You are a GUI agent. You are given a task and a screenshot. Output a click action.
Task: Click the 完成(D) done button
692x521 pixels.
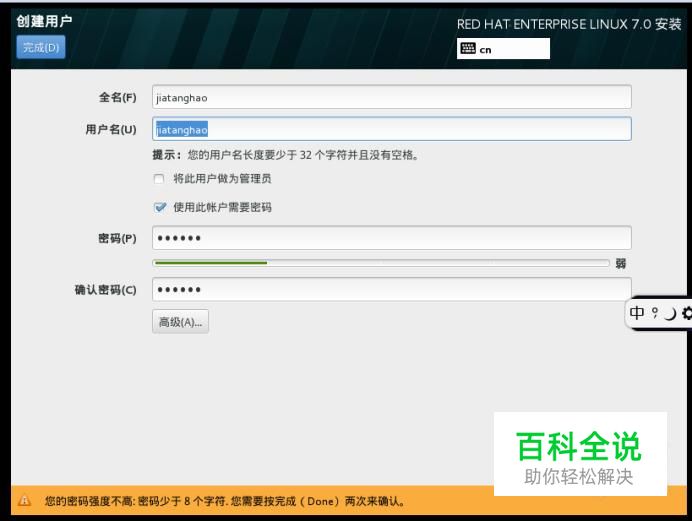pos(41,47)
